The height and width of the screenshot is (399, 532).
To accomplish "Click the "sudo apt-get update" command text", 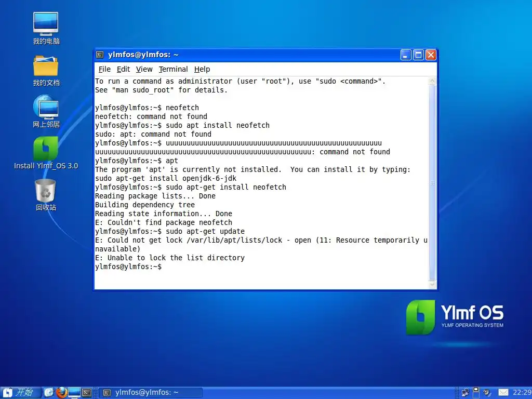I will tap(205, 231).
